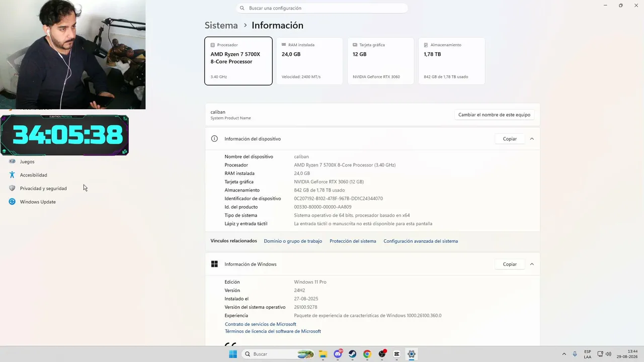The image size is (644, 362).
Task: Open Configuración avanzada del sistema link
Action: [x=421, y=241]
